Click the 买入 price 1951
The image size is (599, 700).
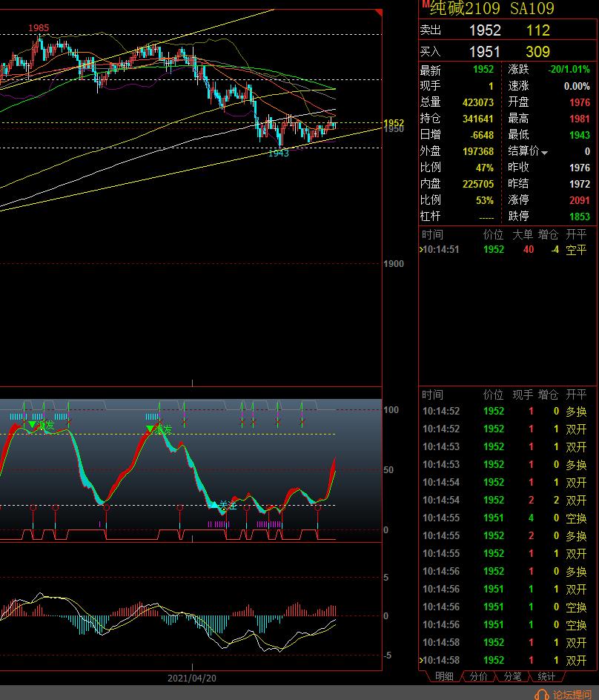click(484, 52)
